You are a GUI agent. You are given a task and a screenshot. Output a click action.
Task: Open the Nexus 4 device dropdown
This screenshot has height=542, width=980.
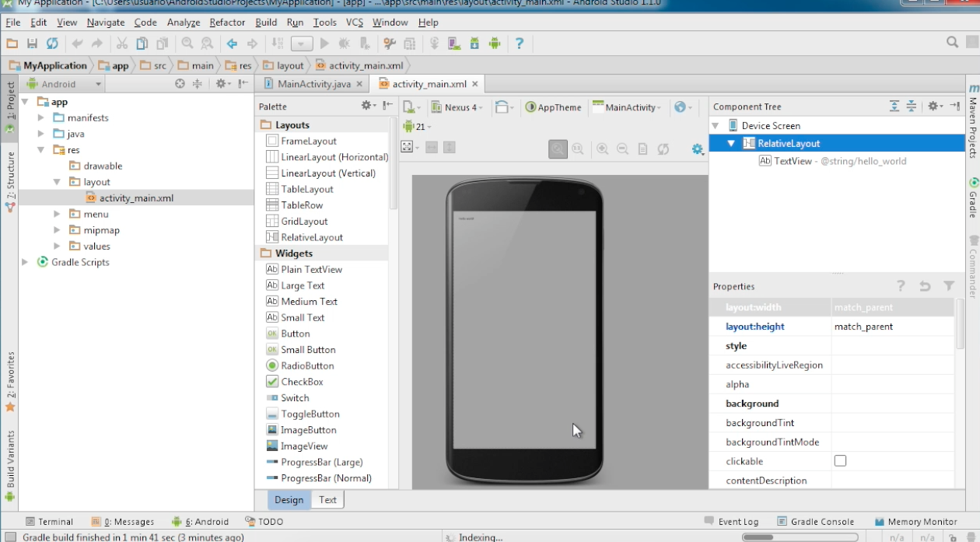point(458,107)
